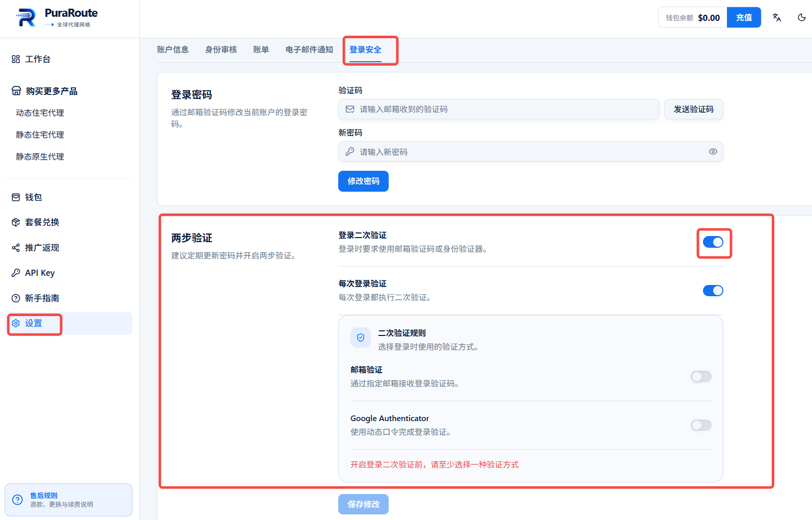
Task: Click the 保存修改 button
Action: click(363, 504)
